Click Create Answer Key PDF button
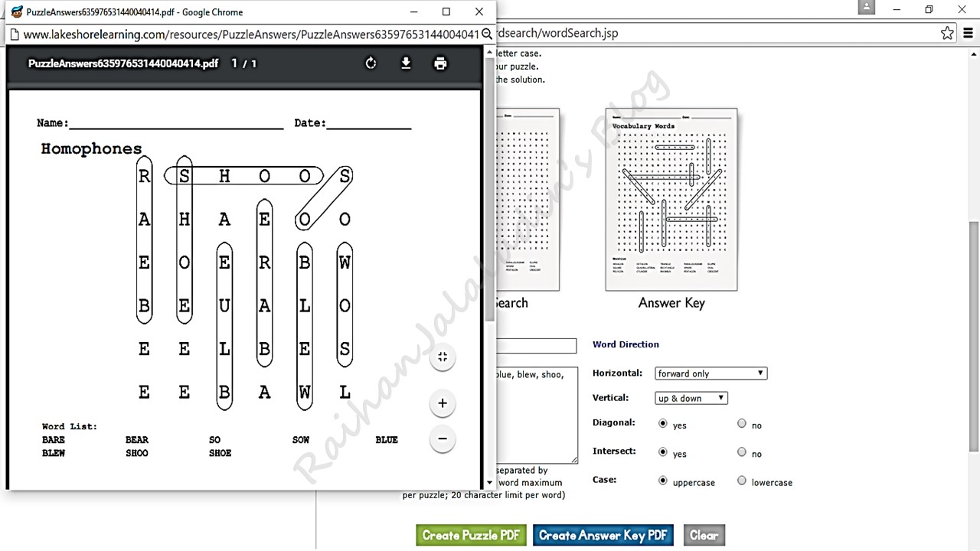The height and width of the screenshot is (551, 980). (x=603, y=535)
